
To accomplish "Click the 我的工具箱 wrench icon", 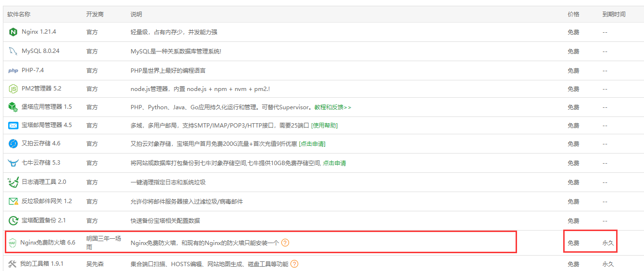I will (x=12, y=264).
